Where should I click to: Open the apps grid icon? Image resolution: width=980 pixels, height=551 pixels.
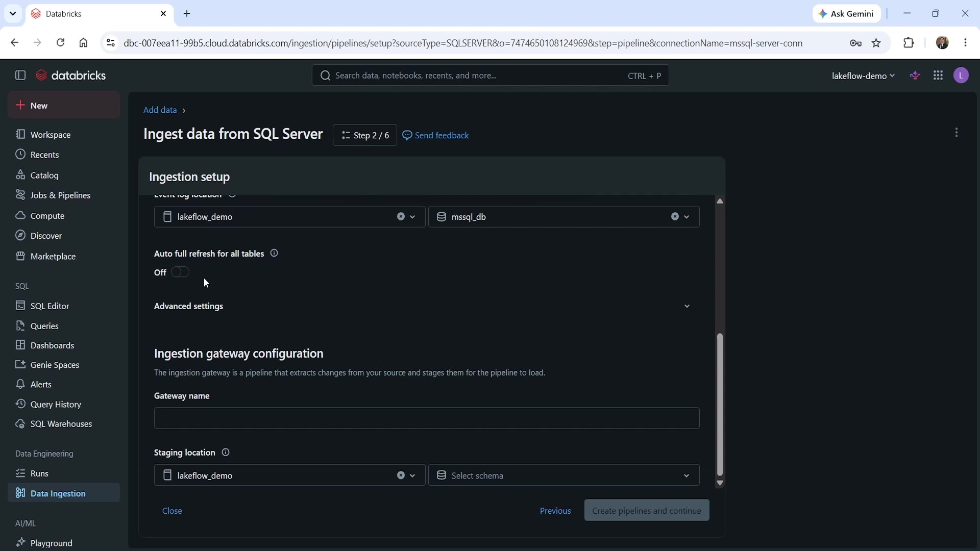[x=938, y=76]
